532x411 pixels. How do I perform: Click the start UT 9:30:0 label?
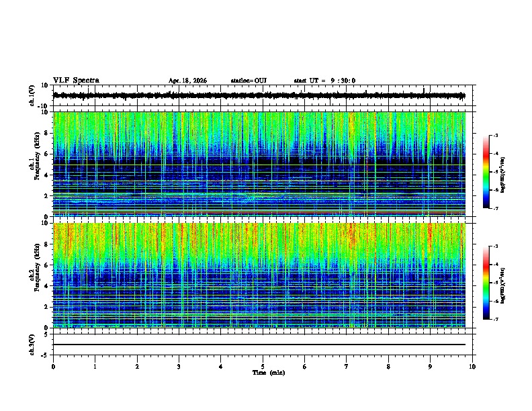coord(324,81)
